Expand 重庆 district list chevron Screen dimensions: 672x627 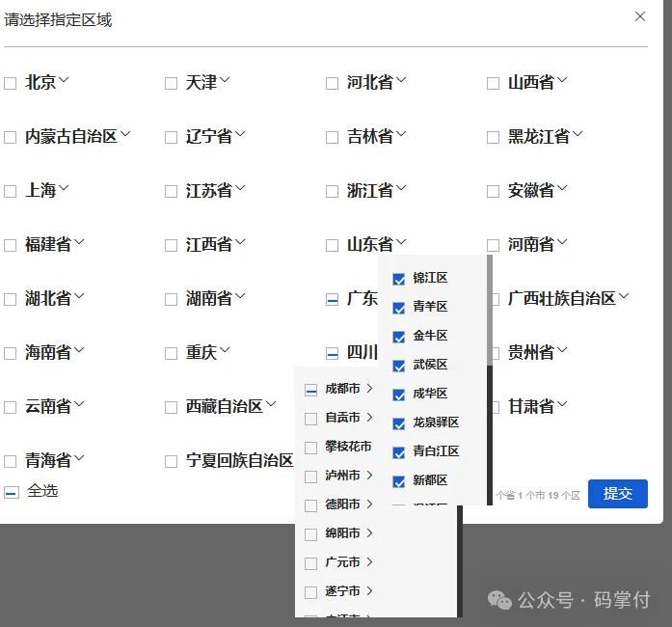coord(225,349)
